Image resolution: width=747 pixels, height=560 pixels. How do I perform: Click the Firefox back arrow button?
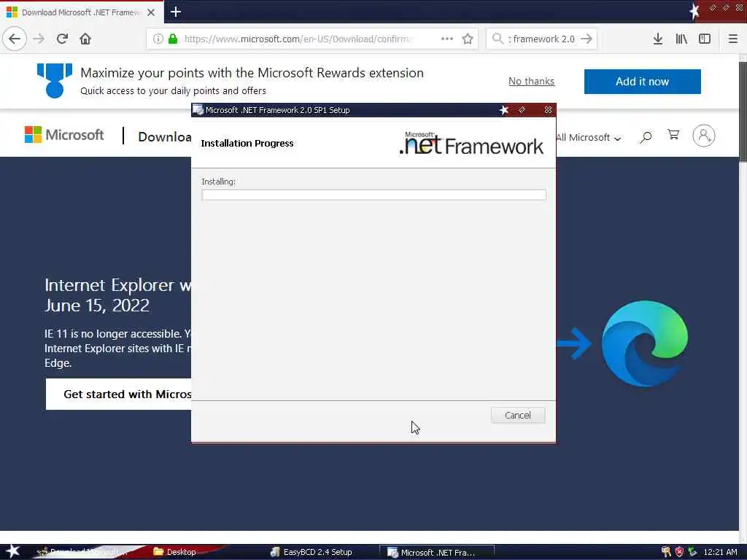[x=15, y=39]
